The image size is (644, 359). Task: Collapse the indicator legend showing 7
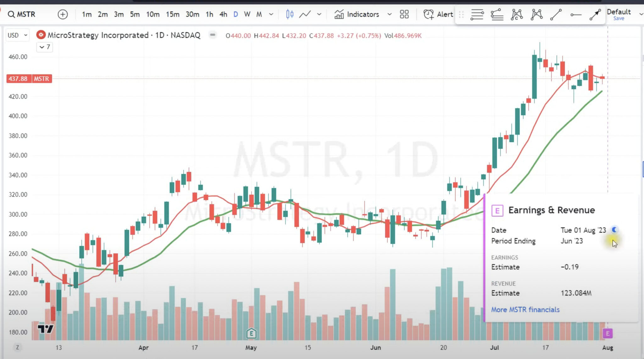[x=45, y=47]
